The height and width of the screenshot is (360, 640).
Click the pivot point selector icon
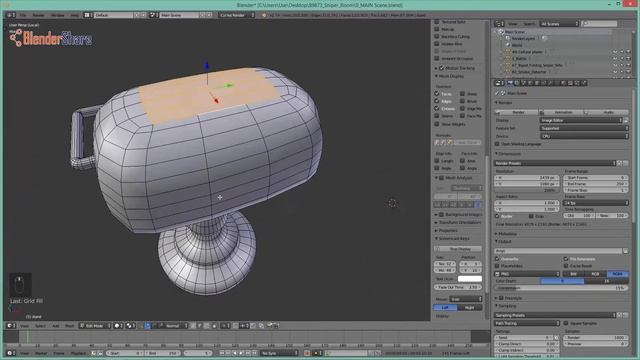[131, 326]
